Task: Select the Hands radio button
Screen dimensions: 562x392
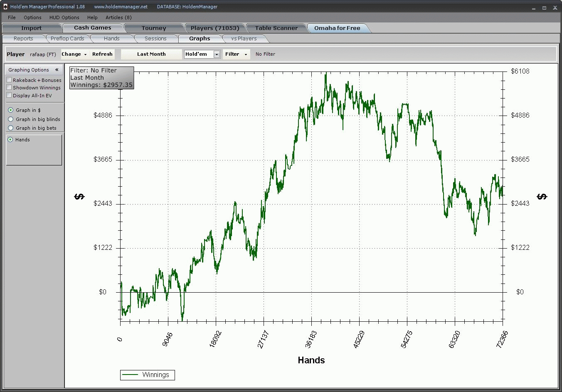Action: 10,140
